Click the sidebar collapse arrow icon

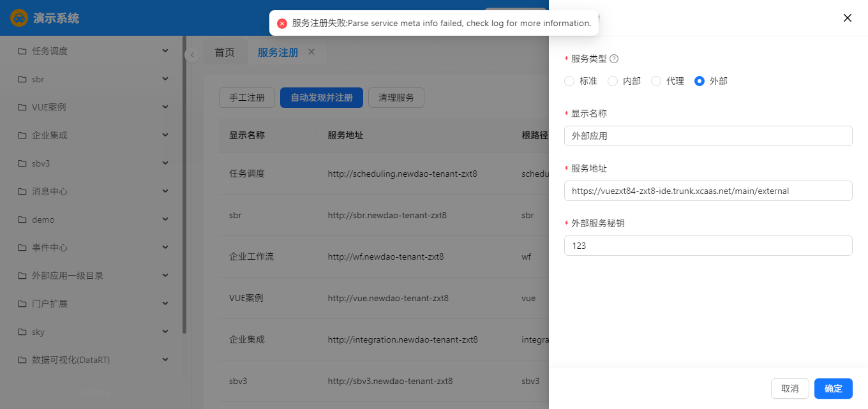coord(191,56)
